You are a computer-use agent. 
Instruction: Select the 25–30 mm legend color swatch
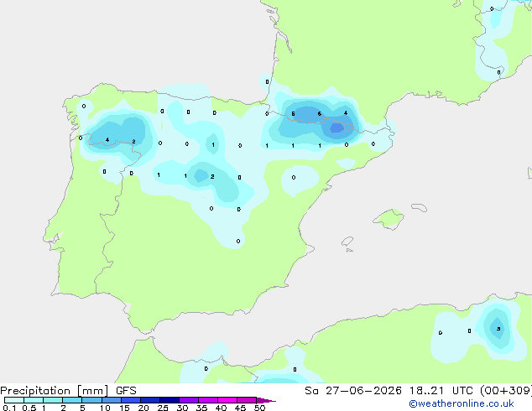tap(169, 400)
